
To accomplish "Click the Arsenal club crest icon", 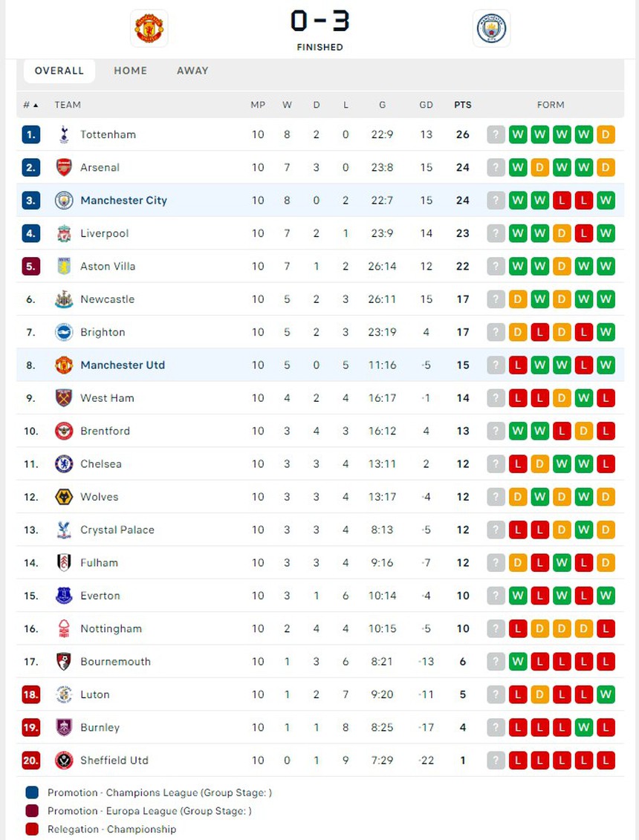I will pyautogui.click(x=64, y=167).
